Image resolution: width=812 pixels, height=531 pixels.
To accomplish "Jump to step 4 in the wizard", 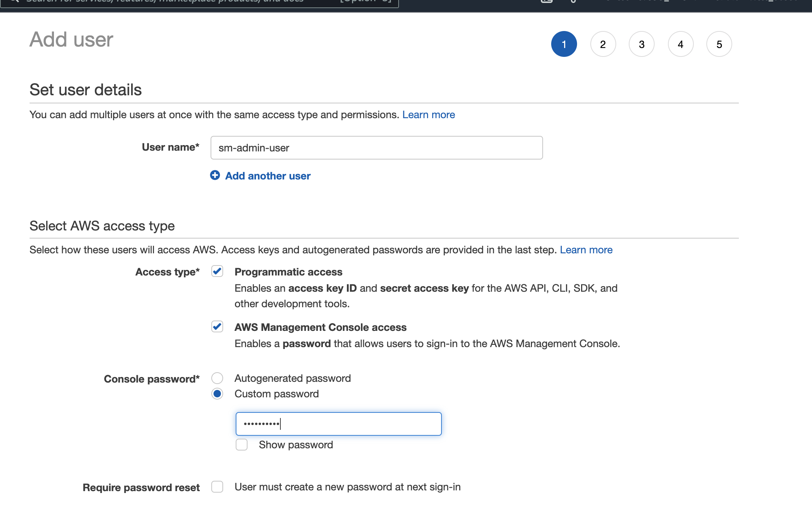I will pos(680,44).
